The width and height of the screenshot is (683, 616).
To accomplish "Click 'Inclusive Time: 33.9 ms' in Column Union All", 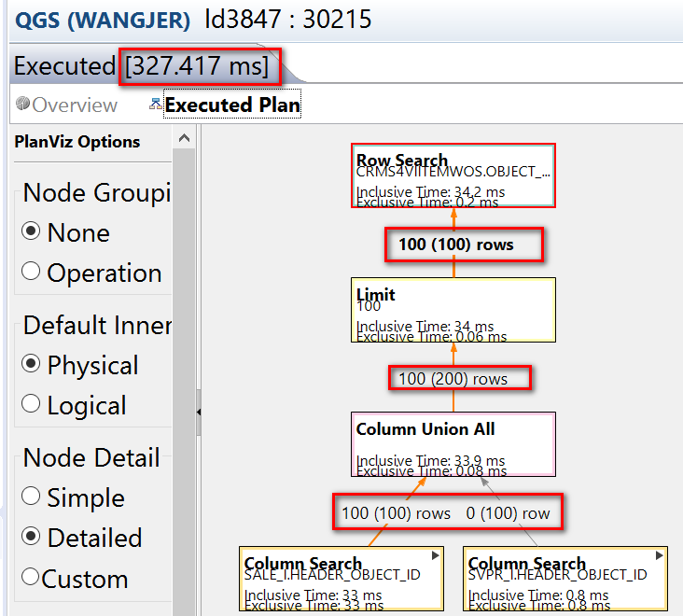I will coord(430,460).
